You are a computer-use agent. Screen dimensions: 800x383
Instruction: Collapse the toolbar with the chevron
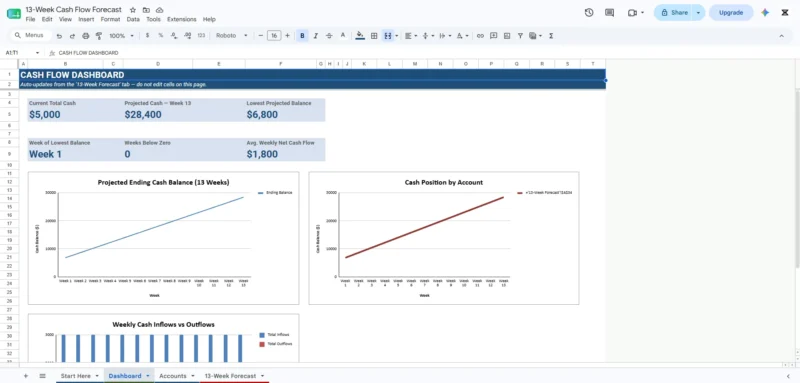click(x=781, y=36)
